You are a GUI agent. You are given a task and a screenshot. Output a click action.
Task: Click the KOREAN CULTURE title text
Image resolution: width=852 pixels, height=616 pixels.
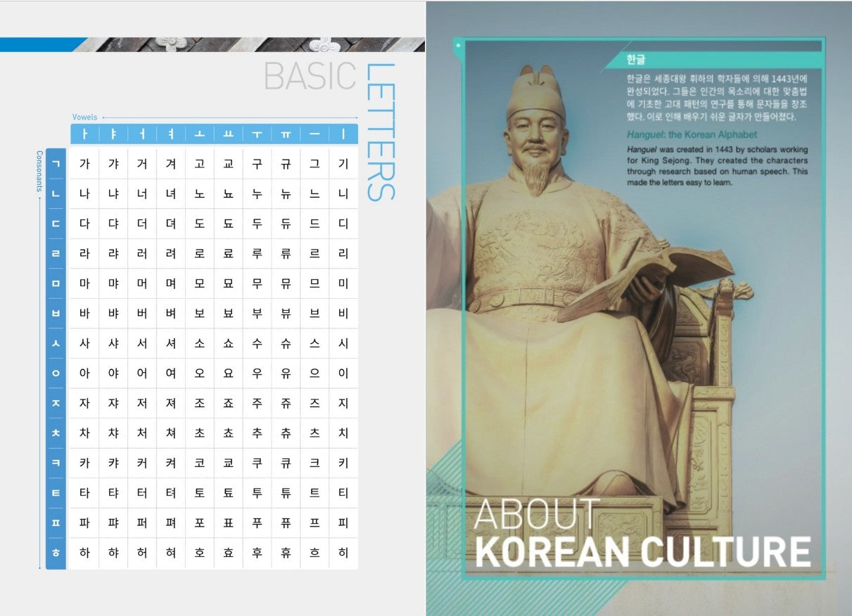click(x=642, y=551)
